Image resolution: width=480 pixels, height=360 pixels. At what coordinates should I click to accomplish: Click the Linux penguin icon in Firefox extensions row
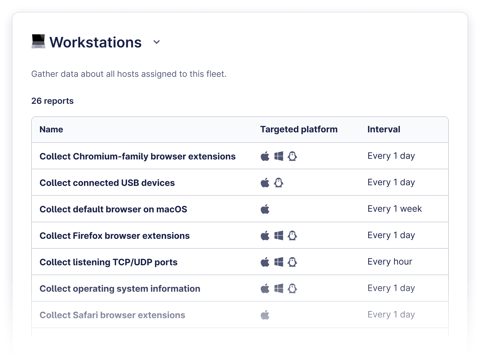(x=292, y=236)
